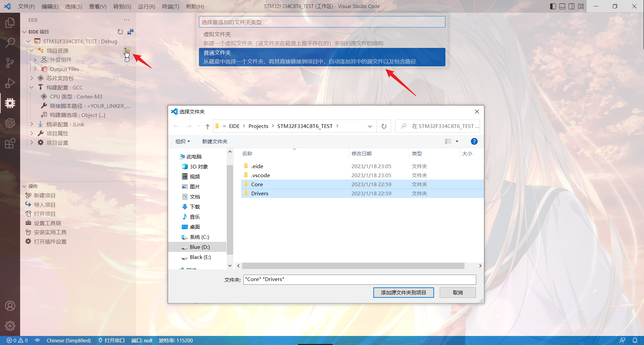The height and width of the screenshot is (345, 644).
Task: Open the 编辑(E) menu
Action: [x=50, y=6]
